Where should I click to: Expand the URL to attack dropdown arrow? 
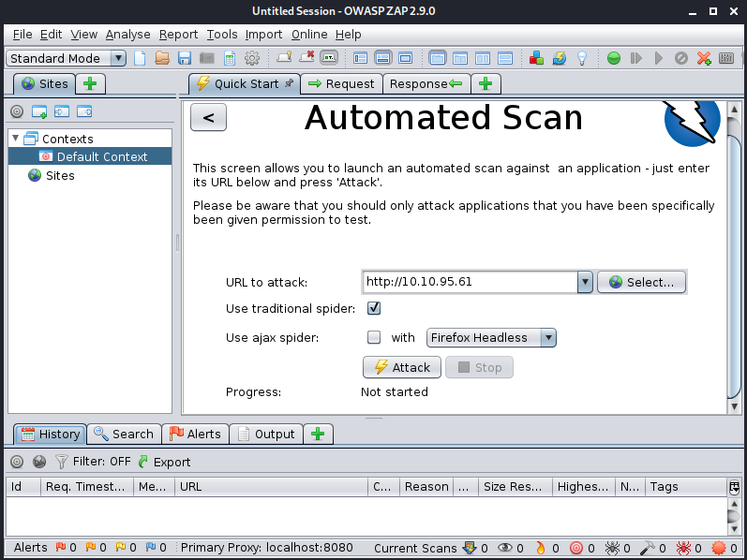(x=585, y=282)
